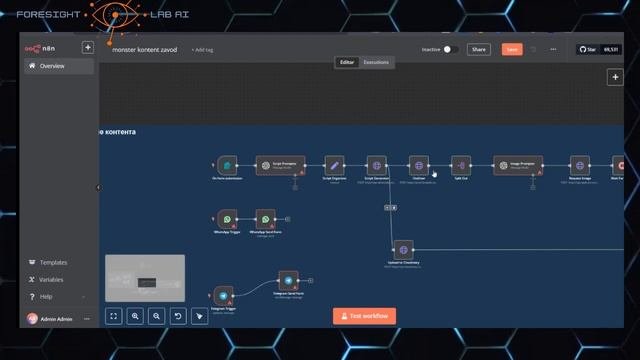The width and height of the screenshot is (640, 360).
Task: Open the workflow three-dots options menu
Action: point(553,49)
